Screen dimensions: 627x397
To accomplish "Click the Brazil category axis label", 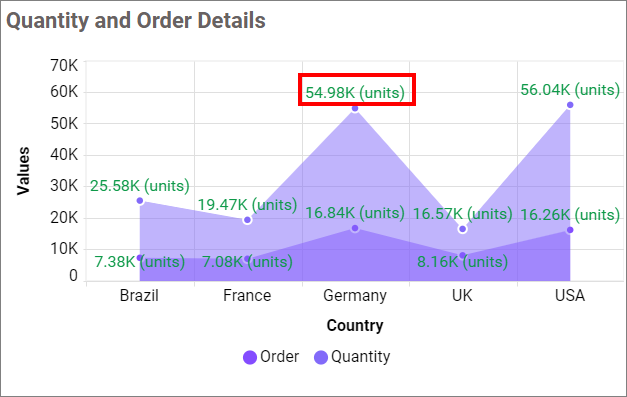I will (139, 295).
